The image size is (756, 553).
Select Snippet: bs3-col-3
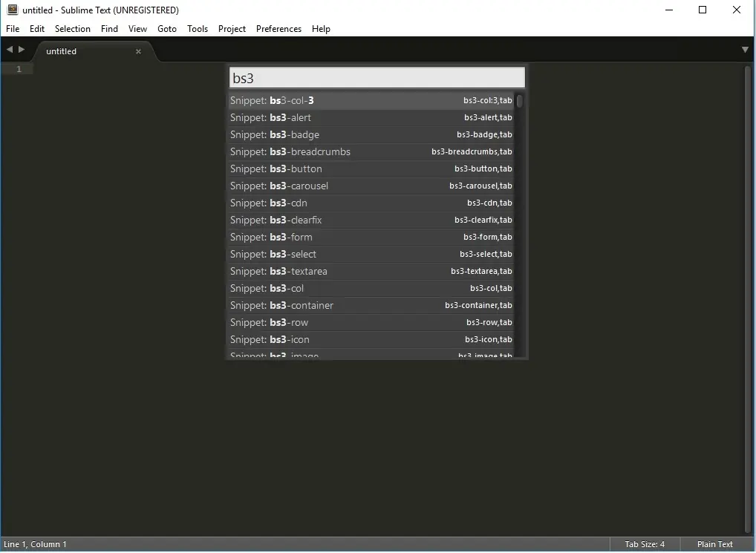(x=371, y=101)
